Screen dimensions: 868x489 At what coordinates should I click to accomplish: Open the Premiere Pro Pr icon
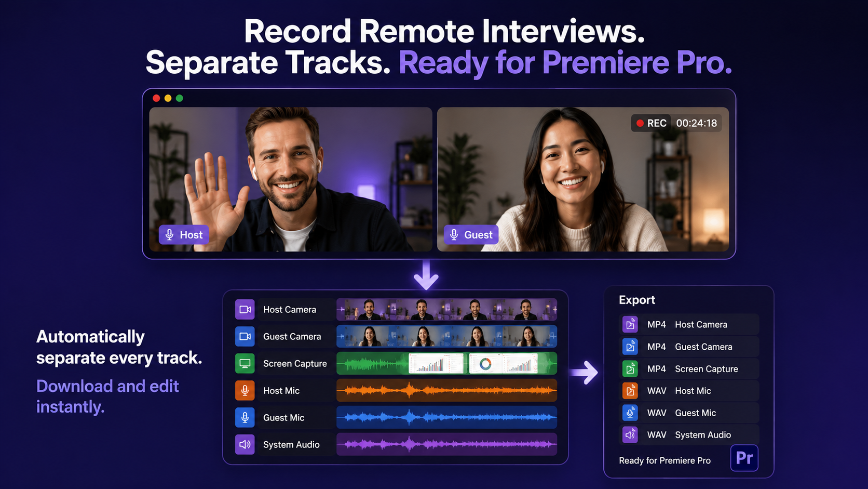click(x=744, y=458)
